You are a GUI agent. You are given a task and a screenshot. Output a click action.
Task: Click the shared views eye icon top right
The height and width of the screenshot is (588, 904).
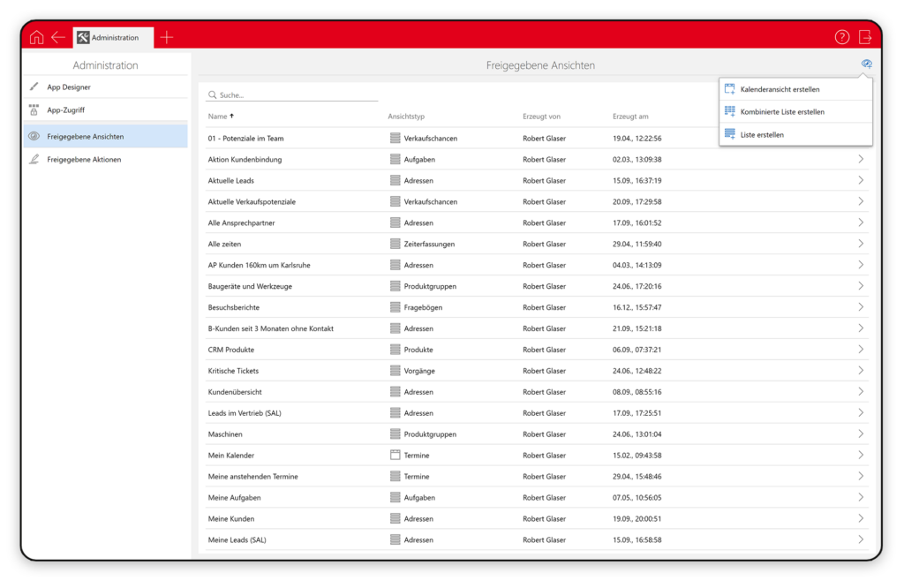[x=866, y=64]
